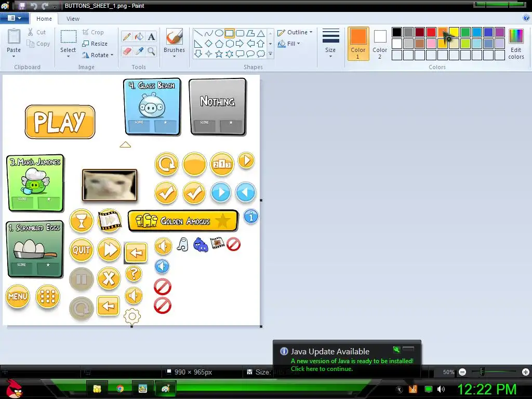Close the Java update notification balloon
532x399 pixels.
tap(408, 349)
